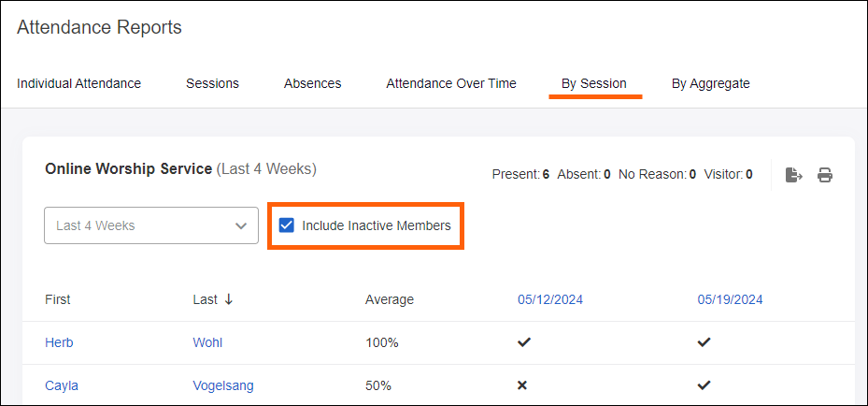The width and height of the screenshot is (868, 406).
Task: Open the Last 4 Weeks dropdown
Action: point(151,225)
